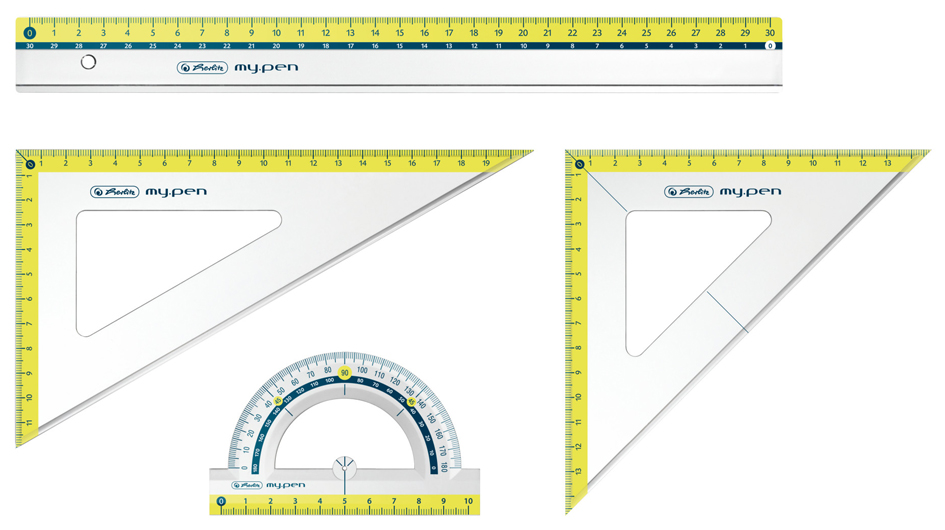Click the Herlitz logo on the right set square
Image resolution: width=945 pixels, height=530 pixels.
(x=688, y=192)
